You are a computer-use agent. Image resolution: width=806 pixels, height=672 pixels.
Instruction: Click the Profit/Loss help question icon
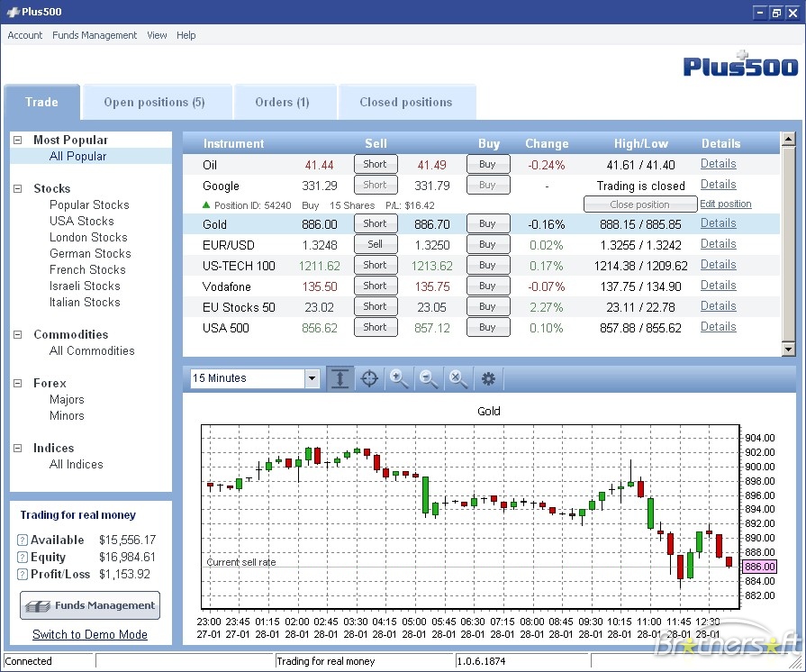pyautogui.click(x=23, y=574)
